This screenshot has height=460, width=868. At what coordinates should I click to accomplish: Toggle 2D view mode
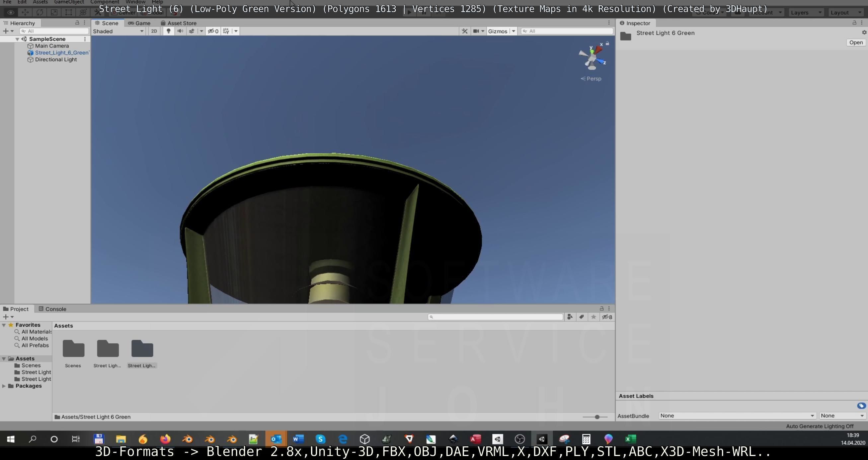click(154, 31)
